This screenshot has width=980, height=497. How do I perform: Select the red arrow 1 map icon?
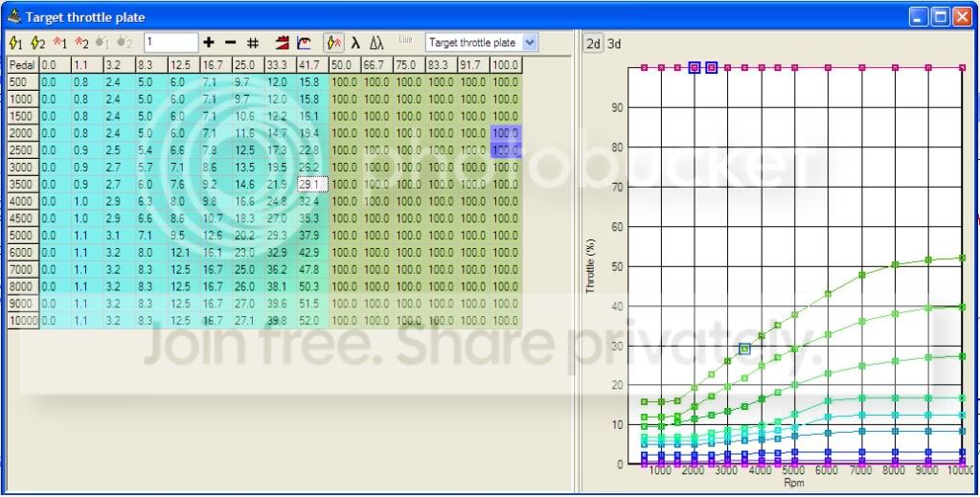59,43
